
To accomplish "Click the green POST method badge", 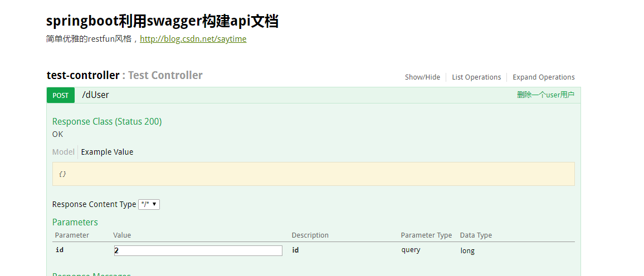I will click(60, 95).
